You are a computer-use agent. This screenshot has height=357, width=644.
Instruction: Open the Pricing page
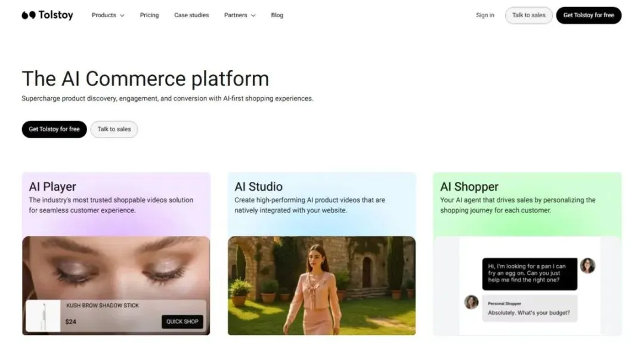click(x=149, y=15)
